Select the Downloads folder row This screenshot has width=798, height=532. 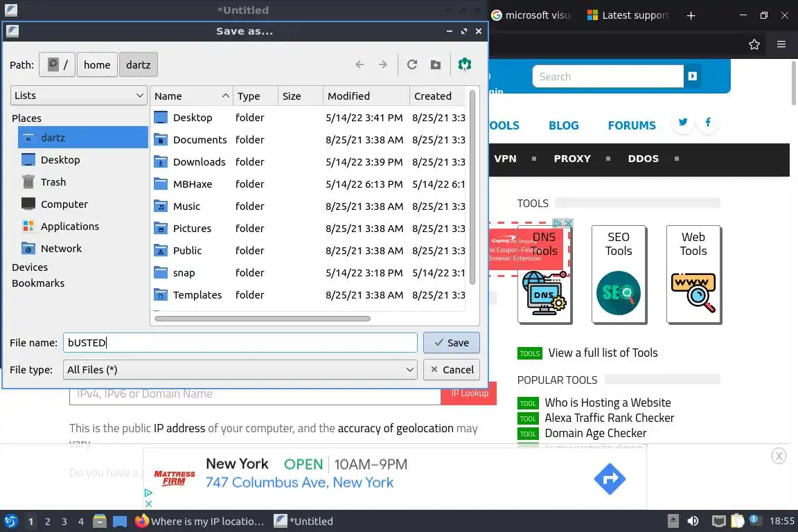point(309,162)
